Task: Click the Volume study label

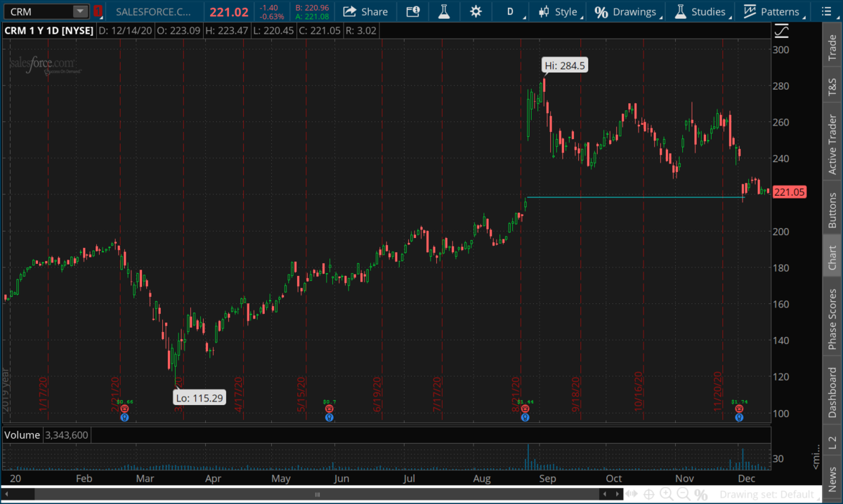Action: coord(22,435)
